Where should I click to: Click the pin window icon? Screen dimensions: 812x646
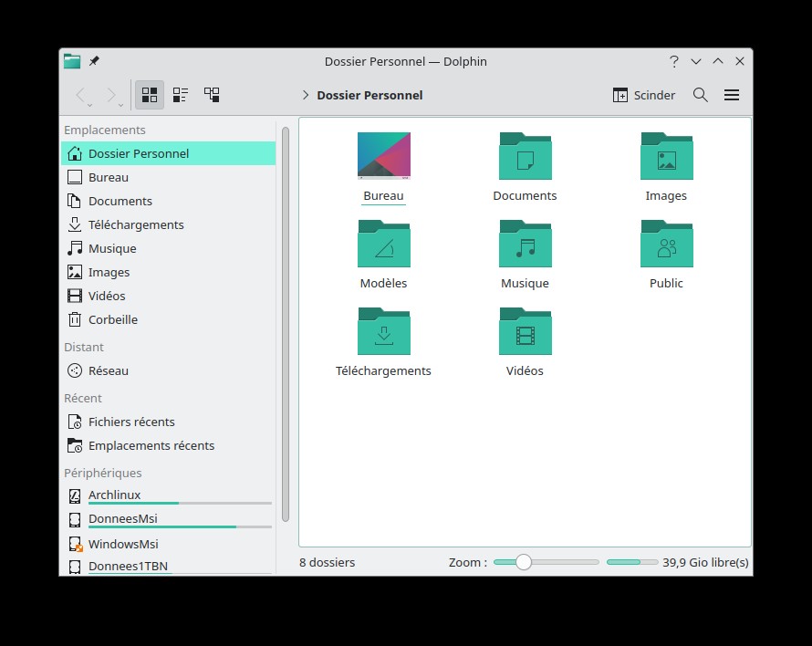(94, 61)
